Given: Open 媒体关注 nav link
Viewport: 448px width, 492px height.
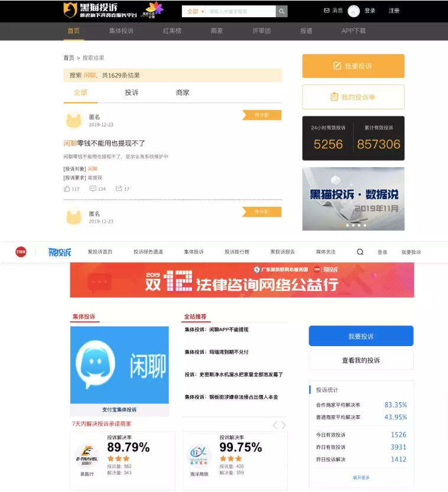Looking at the screenshot, I should [326, 252].
